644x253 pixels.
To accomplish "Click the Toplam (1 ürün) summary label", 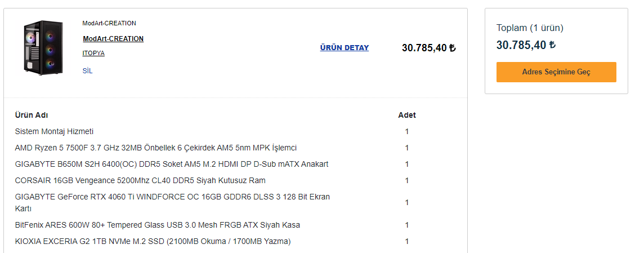I will [x=530, y=28].
